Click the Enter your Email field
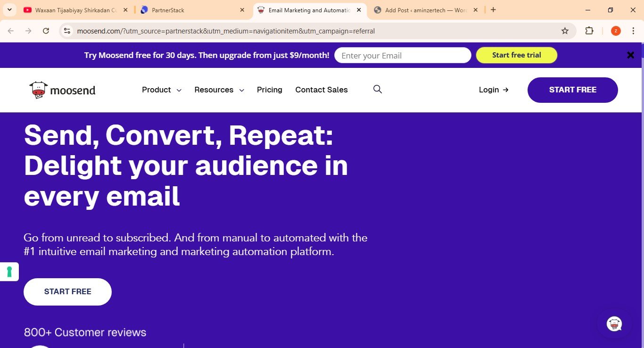This screenshot has width=644, height=348. click(x=402, y=55)
